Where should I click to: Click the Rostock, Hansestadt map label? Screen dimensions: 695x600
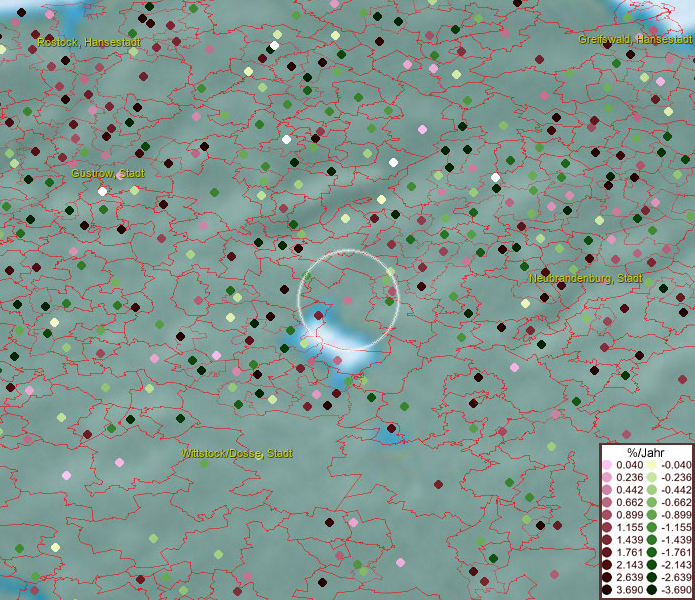[89, 43]
